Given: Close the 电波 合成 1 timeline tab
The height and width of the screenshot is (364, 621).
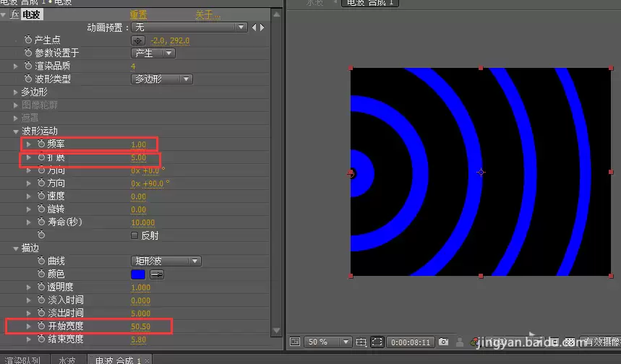Looking at the screenshot, I should tap(147, 360).
